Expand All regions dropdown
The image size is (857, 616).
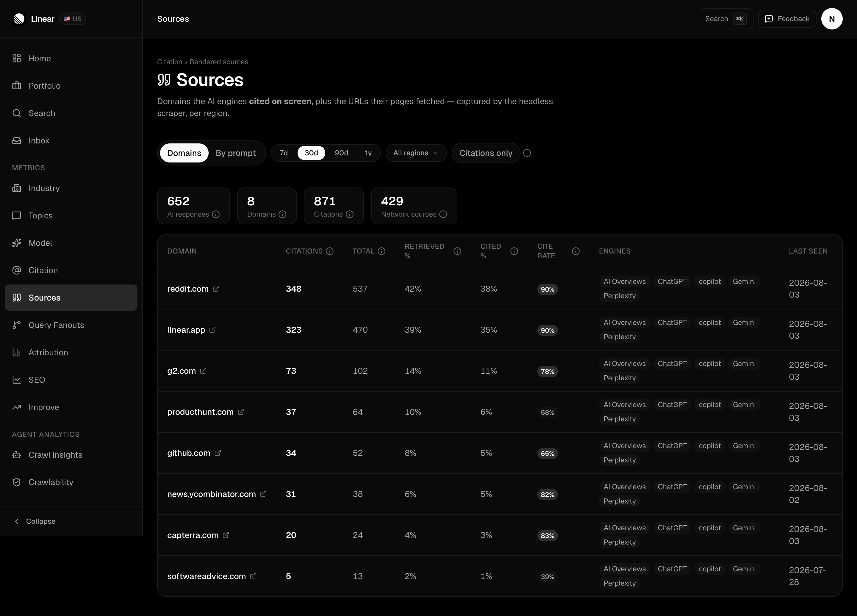[x=416, y=153]
